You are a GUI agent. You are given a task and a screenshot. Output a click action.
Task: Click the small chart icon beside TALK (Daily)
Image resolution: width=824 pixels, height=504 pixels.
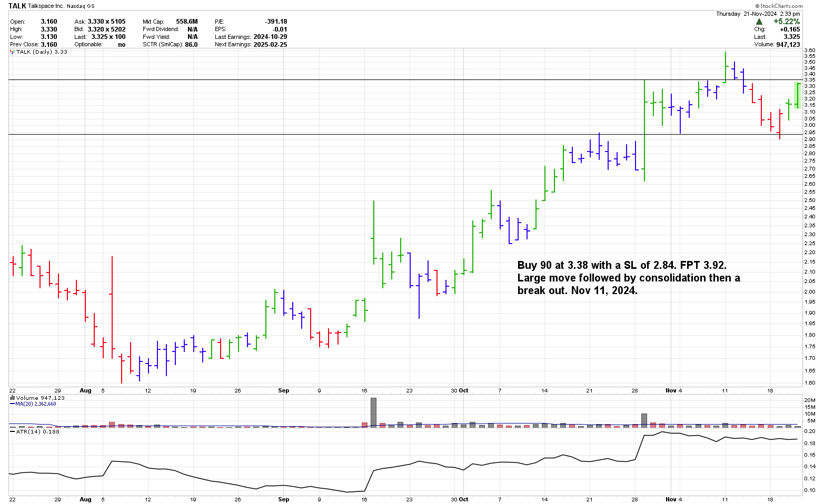pos(12,52)
